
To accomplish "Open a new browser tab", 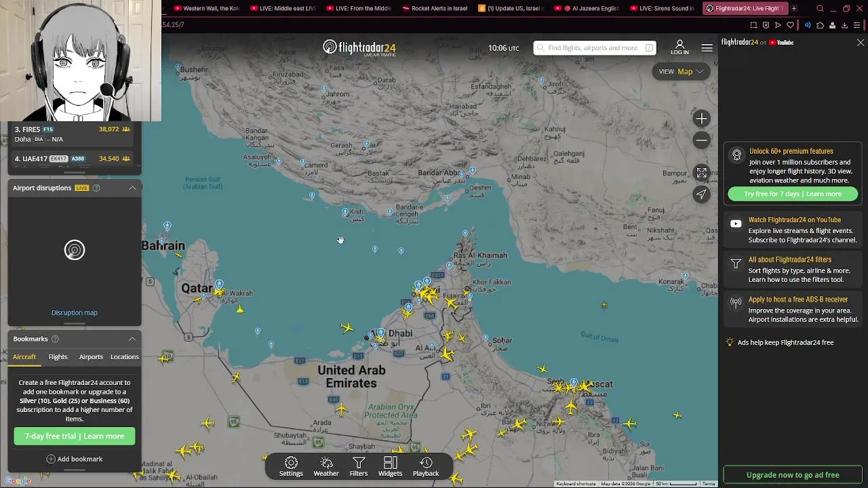I will [x=793, y=8].
